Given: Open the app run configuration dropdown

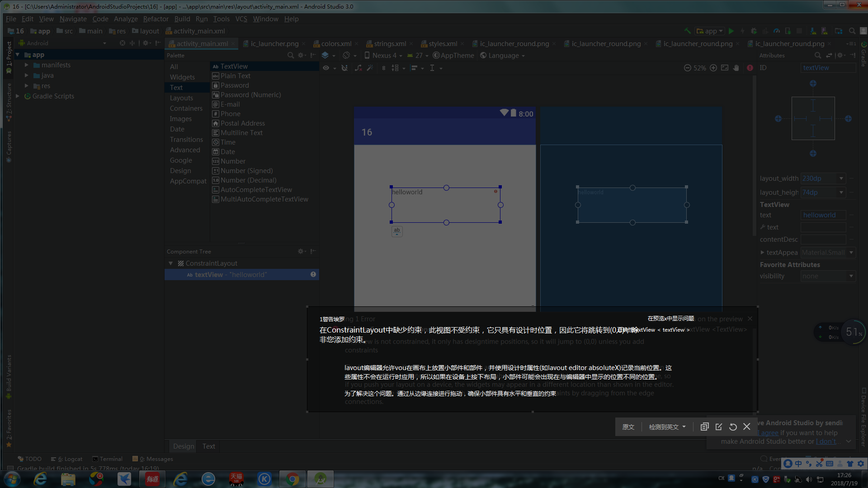Looking at the screenshot, I should pyautogui.click(x=710, y=31).
